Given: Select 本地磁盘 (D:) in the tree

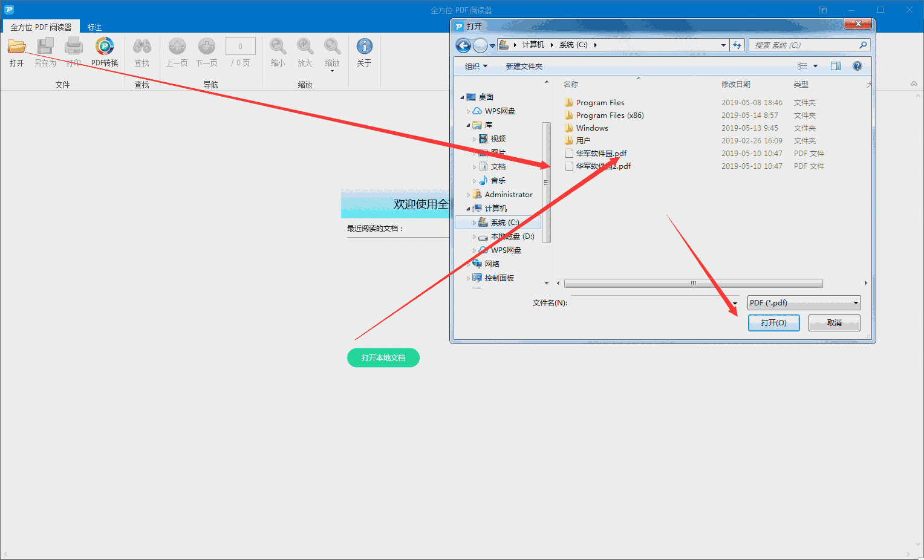Looking at the screenshot, I should click(513, 236).
